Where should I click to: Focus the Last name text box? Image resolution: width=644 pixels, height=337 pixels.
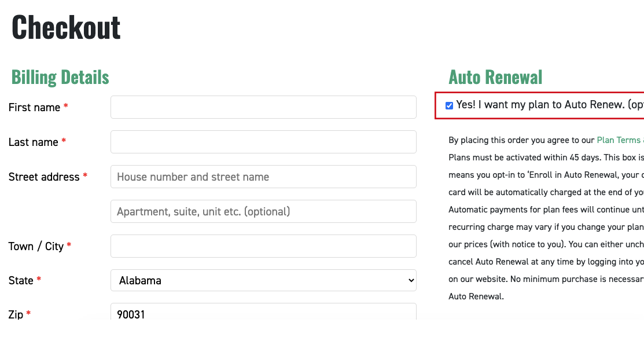point(263,142)
